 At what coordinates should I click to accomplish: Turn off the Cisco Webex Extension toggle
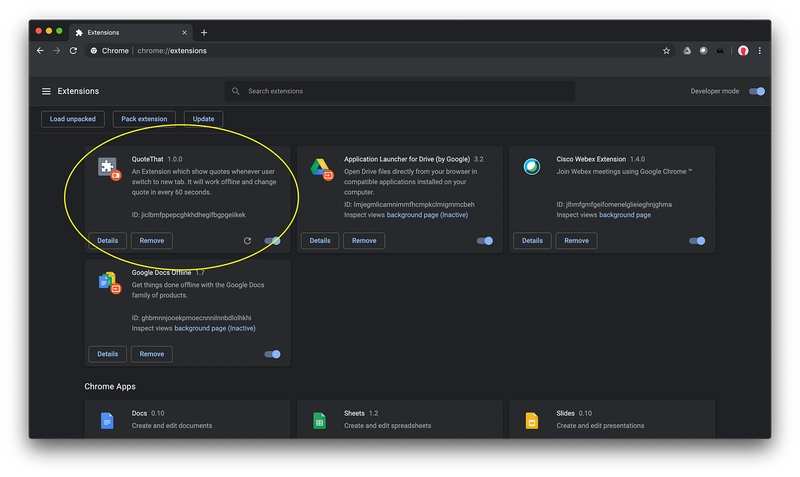pos(697,241)
